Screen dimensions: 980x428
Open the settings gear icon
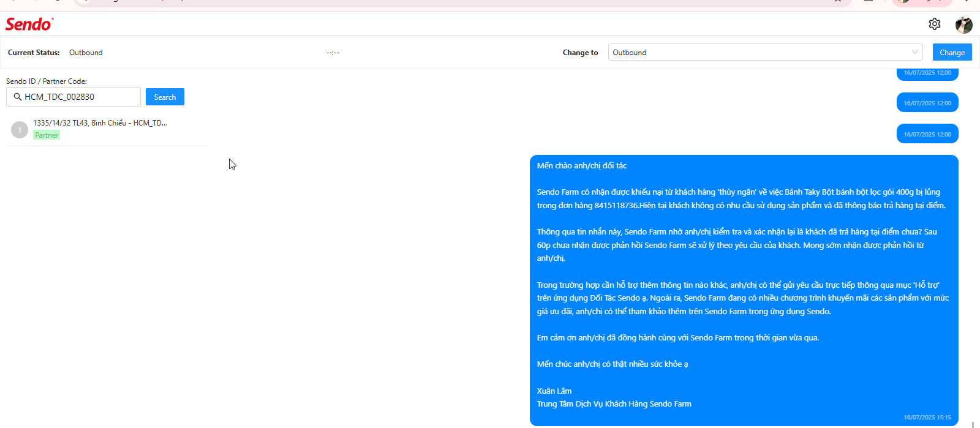[x=934, y=24]
